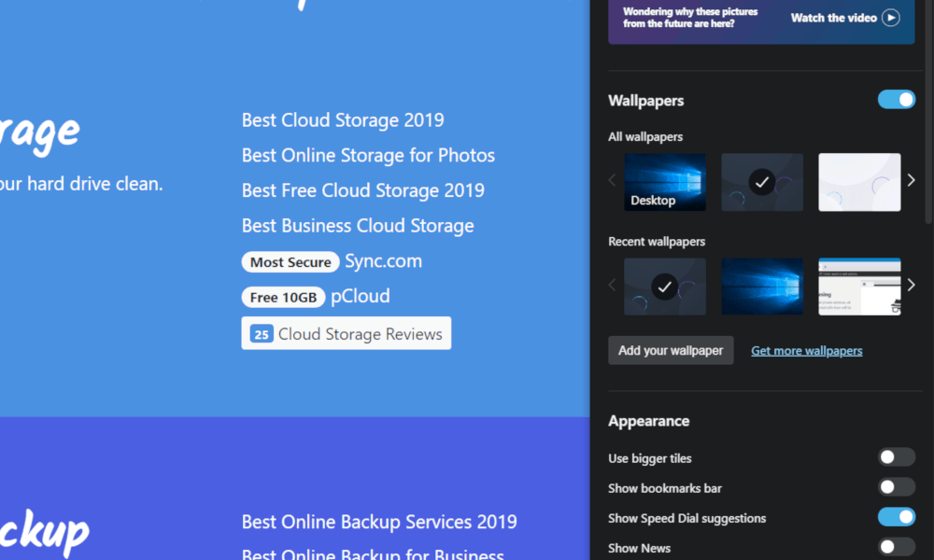This screenshot has width=934, height=560.
Task: Enable the Use bigger tiles option
Action: [896, 456]
